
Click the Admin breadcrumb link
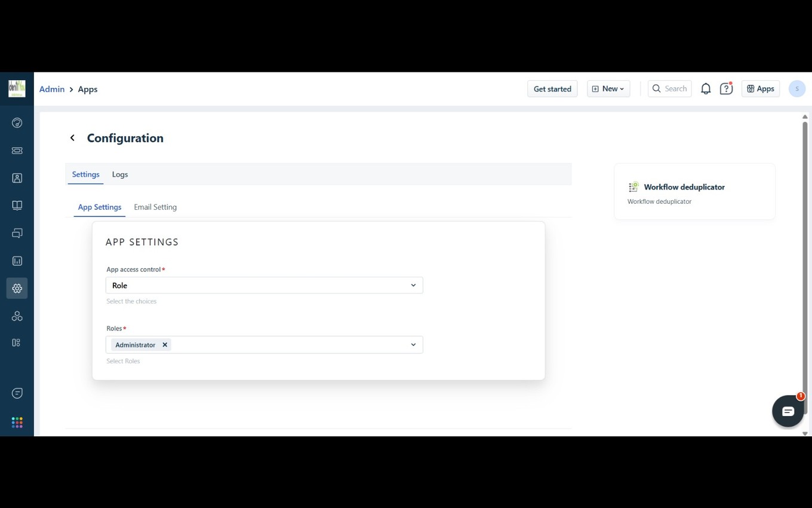click(x=52, y=89)
